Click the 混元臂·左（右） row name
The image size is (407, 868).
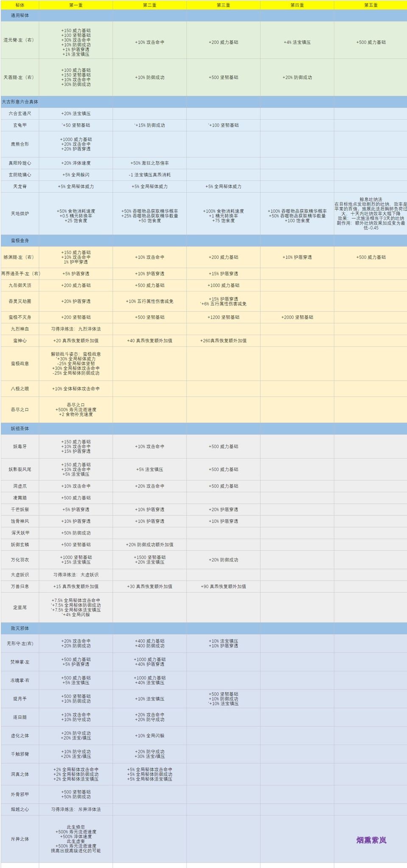(x=20, y=40)
